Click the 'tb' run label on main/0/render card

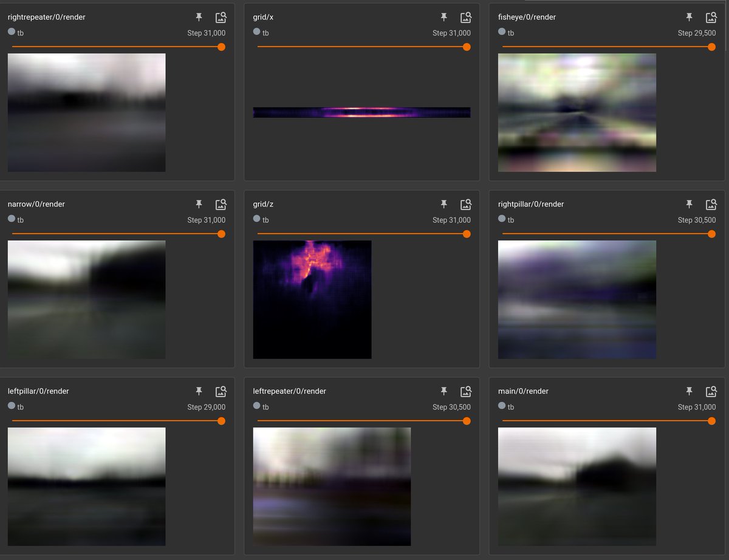pyautogui.click(x=511, y=407)
